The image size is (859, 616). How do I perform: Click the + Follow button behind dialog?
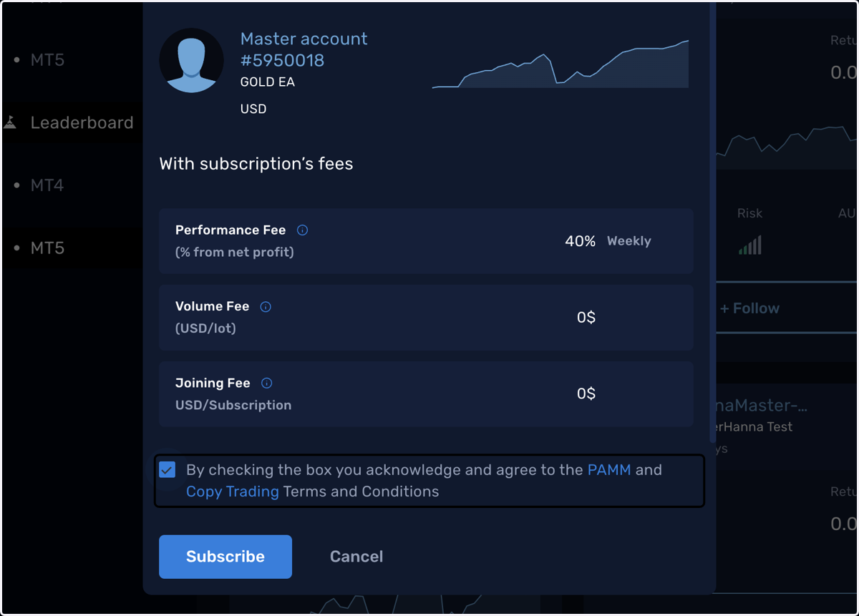coord(750,308)
